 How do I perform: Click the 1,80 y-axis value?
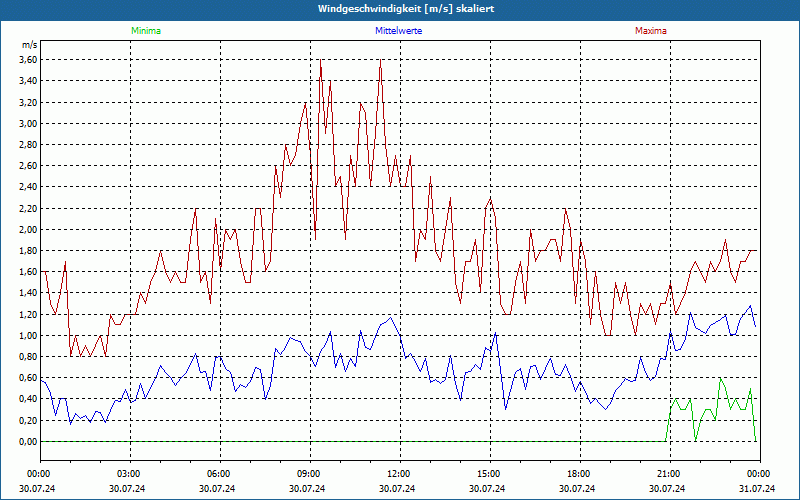tap(28, 251)
